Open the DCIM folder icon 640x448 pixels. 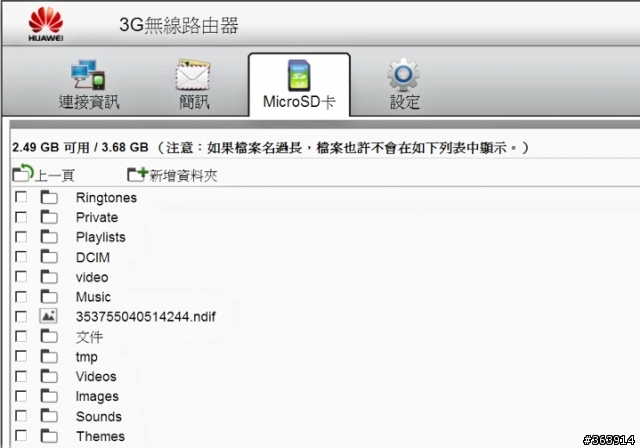coord(49,257)
